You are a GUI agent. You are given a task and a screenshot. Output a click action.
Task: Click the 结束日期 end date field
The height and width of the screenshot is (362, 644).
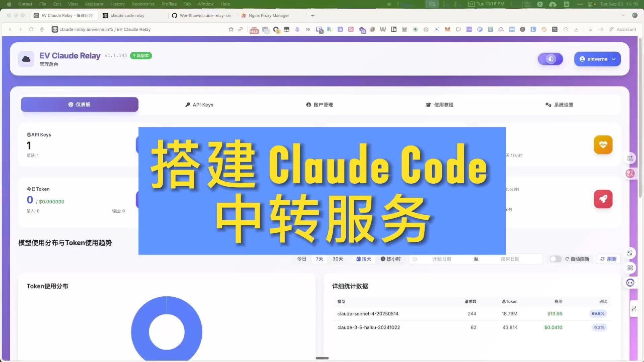(x=510, y=259)
